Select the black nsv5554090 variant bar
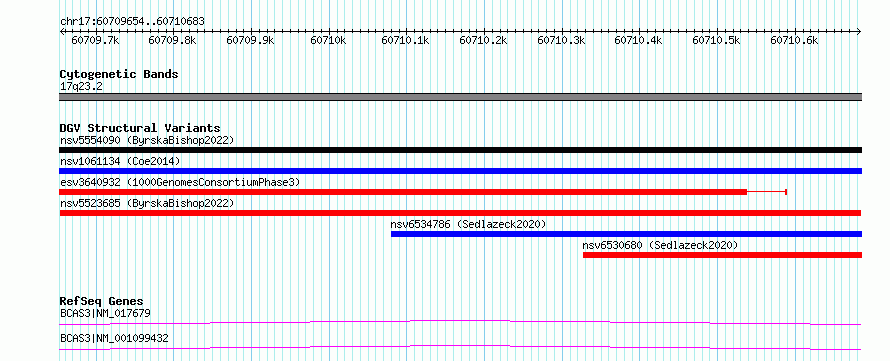 pos(460,150)
